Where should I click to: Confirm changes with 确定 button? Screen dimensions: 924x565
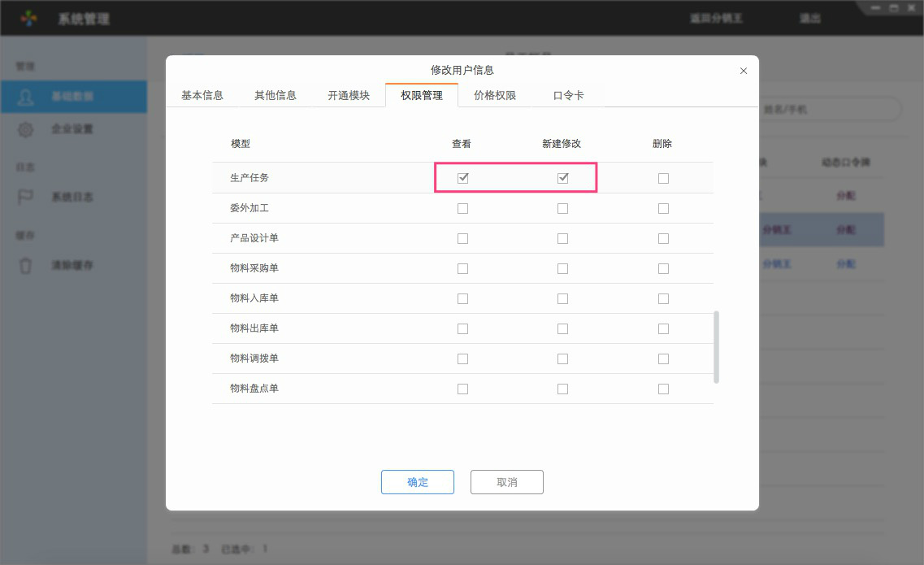417,482
